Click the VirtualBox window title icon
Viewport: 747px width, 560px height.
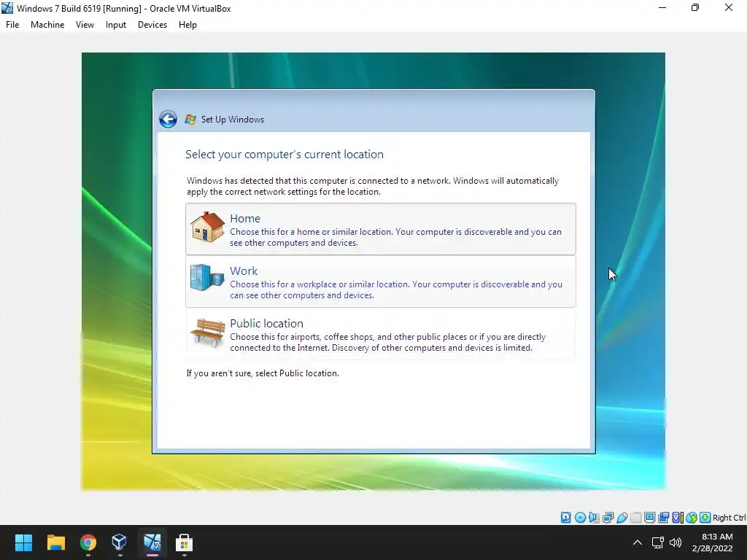7,8
